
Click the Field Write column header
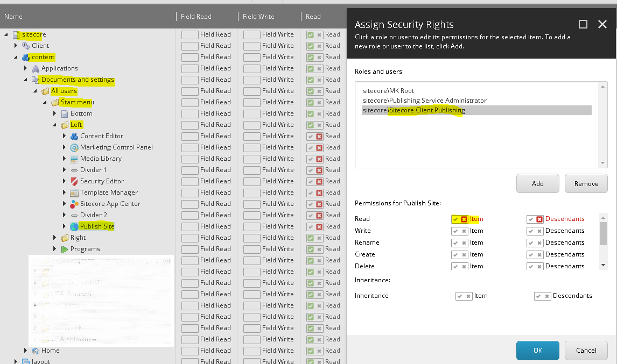point(258,17)
